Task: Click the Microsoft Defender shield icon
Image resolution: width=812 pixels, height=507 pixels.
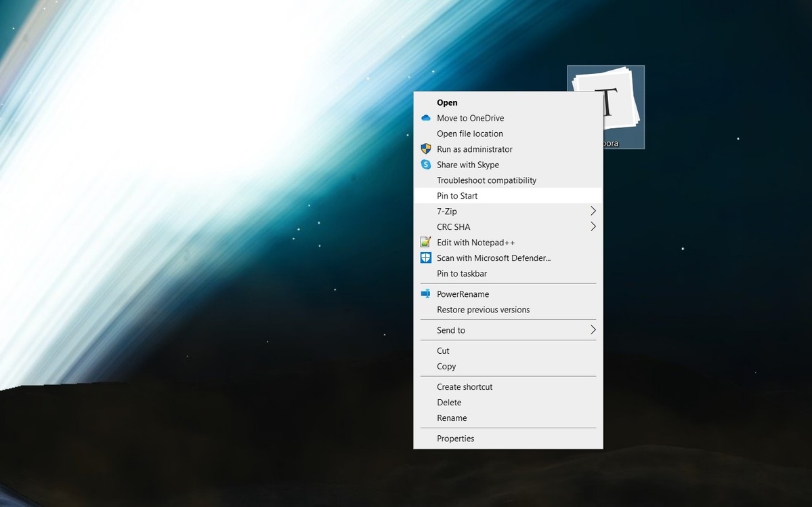Action: point(426,258)
